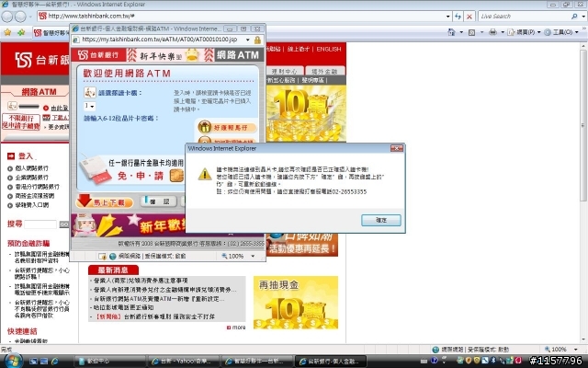Switch to the 境外金融 tab

324,71
